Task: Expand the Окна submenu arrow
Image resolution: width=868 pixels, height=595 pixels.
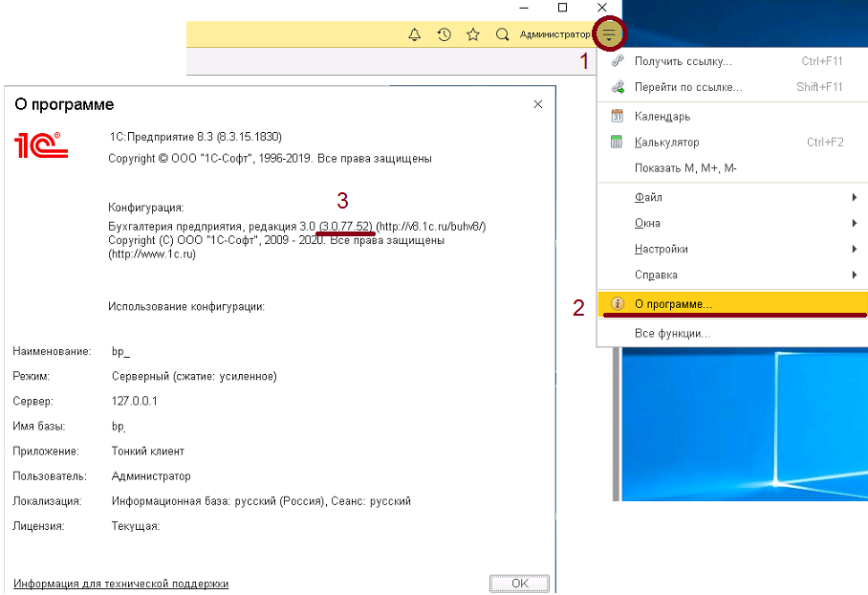Action: (855, 223)
